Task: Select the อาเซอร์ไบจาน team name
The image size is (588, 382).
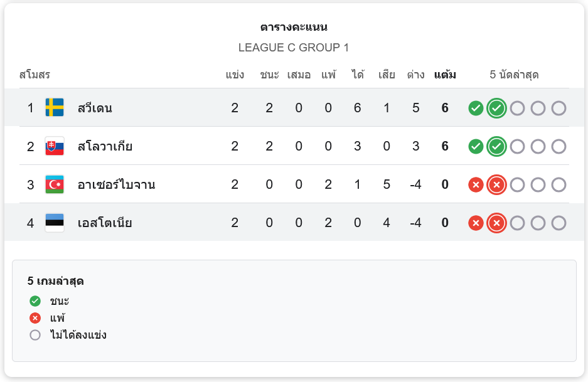Action: [x=116, y=184]
